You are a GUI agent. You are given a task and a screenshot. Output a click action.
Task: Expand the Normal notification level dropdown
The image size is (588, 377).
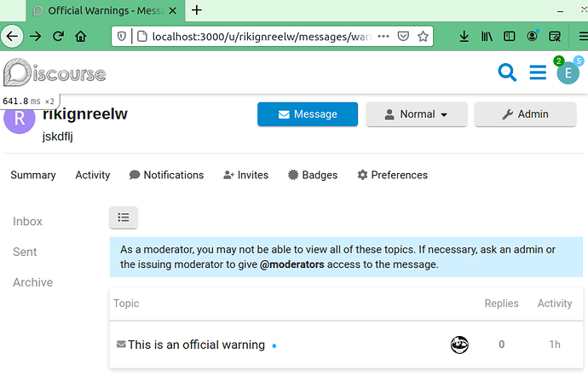(416, 114)
